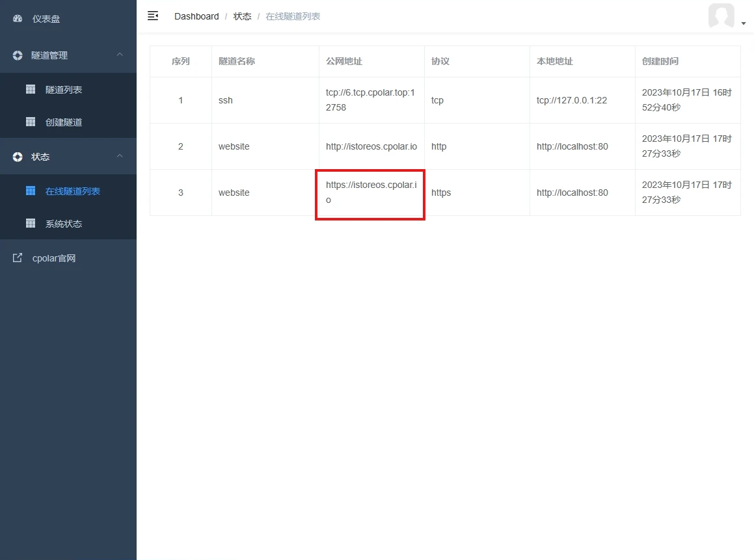Click the grid icon beside 隧道列表
The height and width of the screenshot is (560, 754).
31,89
